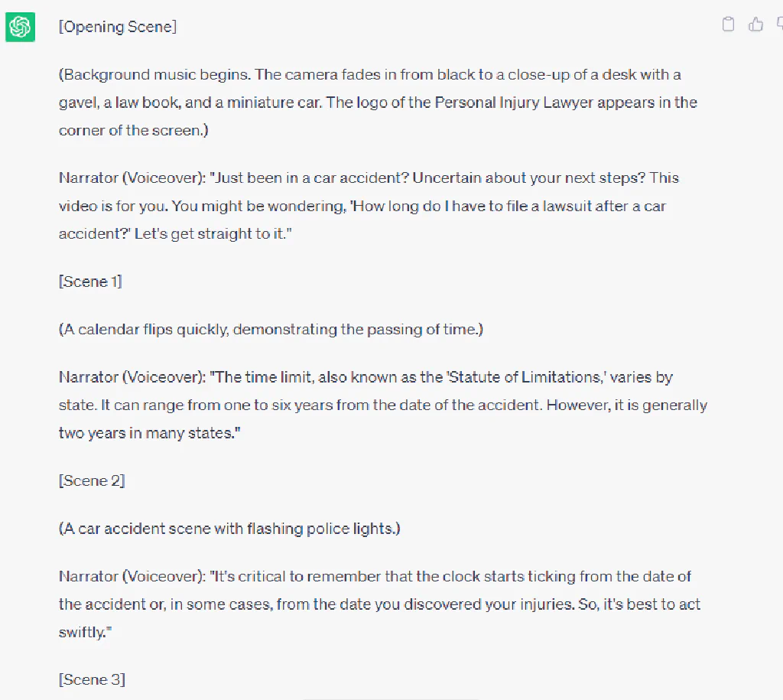Click the ChatGPT avatar logo icon

click(20, 27)
